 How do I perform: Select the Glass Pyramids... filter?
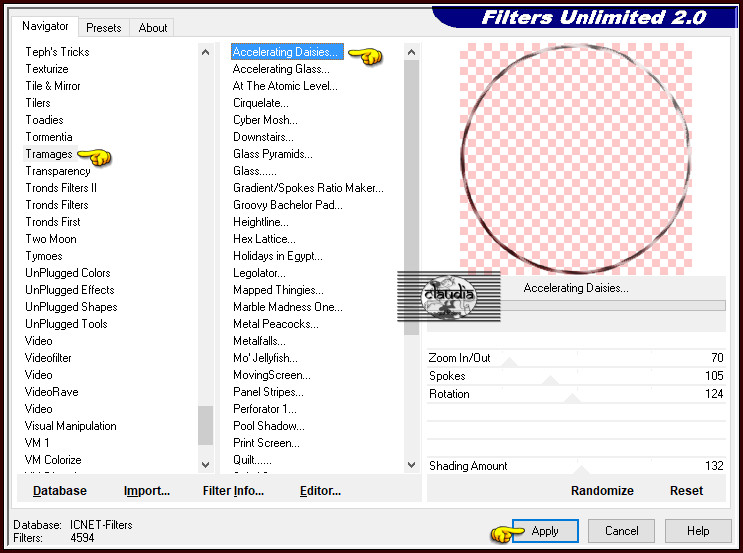[272, 154]
